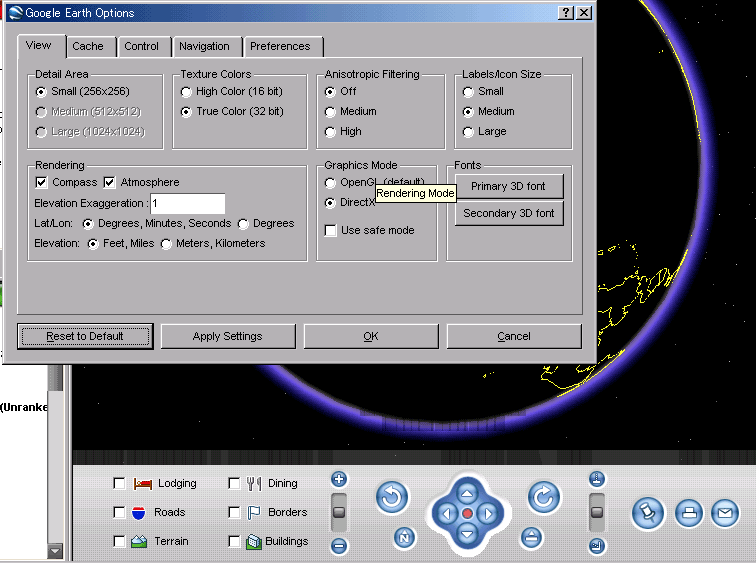Pan down with the navigation arrow
The image size is (756, 563).
(467, 534)
